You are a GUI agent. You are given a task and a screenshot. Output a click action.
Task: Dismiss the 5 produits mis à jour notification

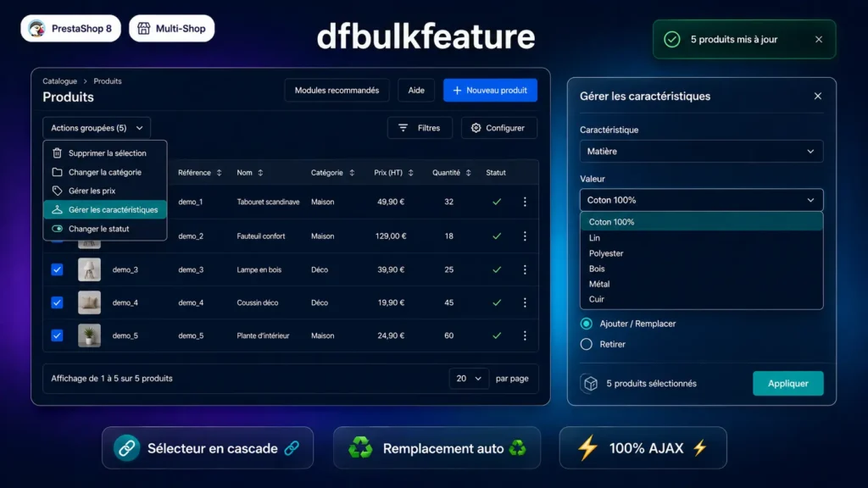819,39
